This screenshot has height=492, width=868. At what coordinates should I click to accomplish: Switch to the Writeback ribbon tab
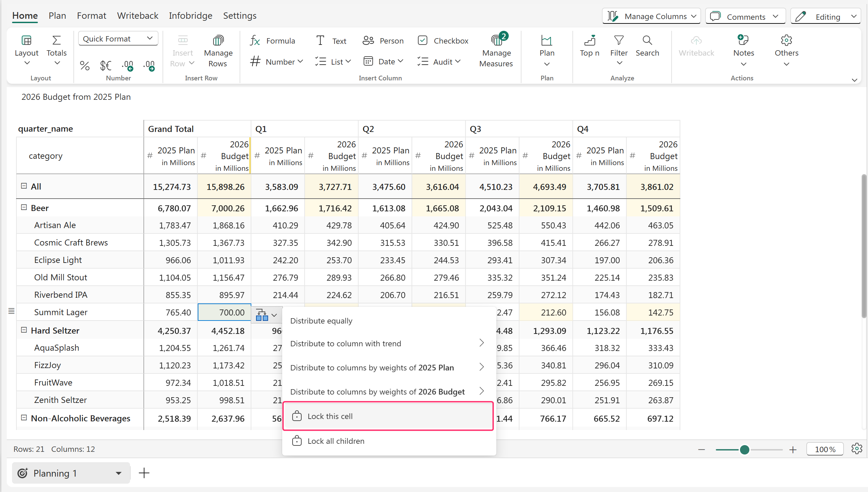coord(137,15)
